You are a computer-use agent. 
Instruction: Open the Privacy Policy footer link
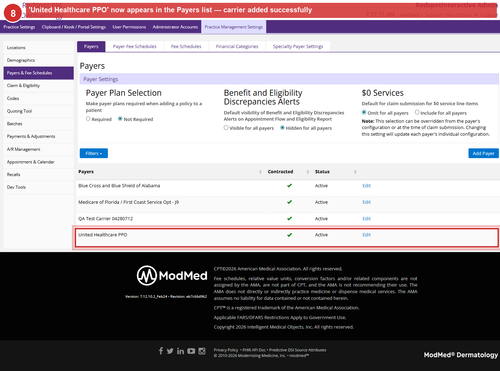[226, 350]
